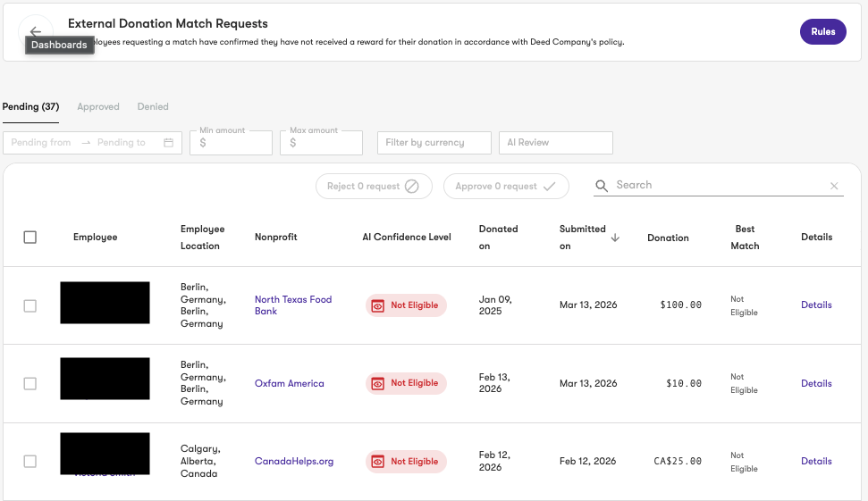The image size is (868, 501).
Task: Click the Reject 0 request button
Action: pyautogui.click(x=374, y=187)
